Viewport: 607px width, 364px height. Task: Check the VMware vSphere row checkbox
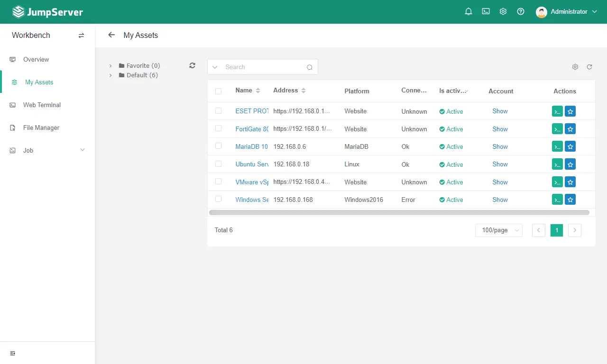click(218, 181)
